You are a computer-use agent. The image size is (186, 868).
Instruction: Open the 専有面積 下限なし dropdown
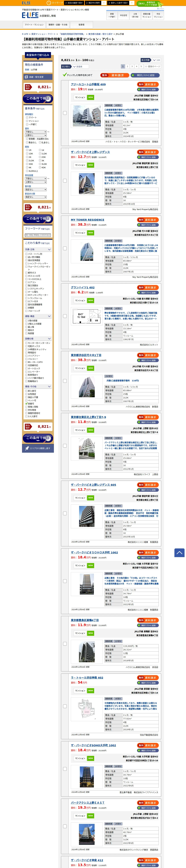[x=35, y=179]
